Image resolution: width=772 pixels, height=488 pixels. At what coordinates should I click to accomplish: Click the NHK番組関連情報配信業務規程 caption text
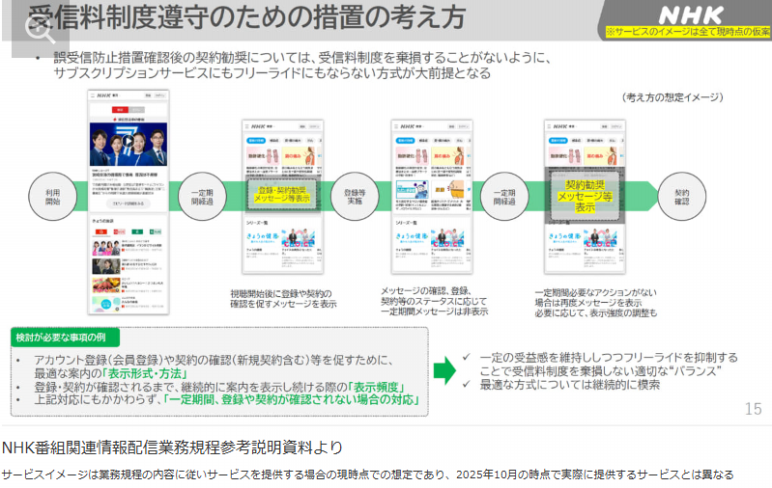click(172, 446)
